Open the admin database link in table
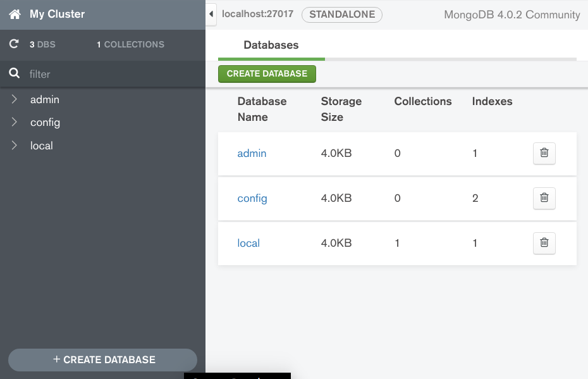The image size is (588, 379). 252,153
